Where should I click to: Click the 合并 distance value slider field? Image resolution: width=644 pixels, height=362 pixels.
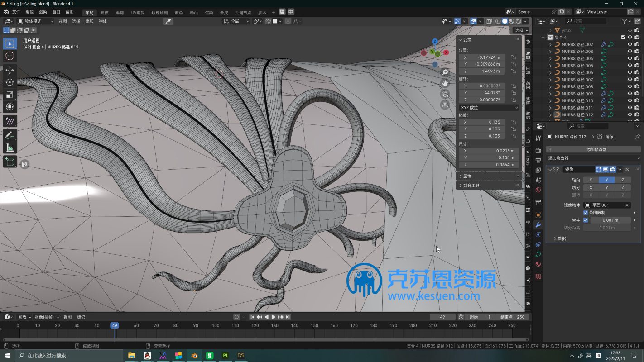610,220
